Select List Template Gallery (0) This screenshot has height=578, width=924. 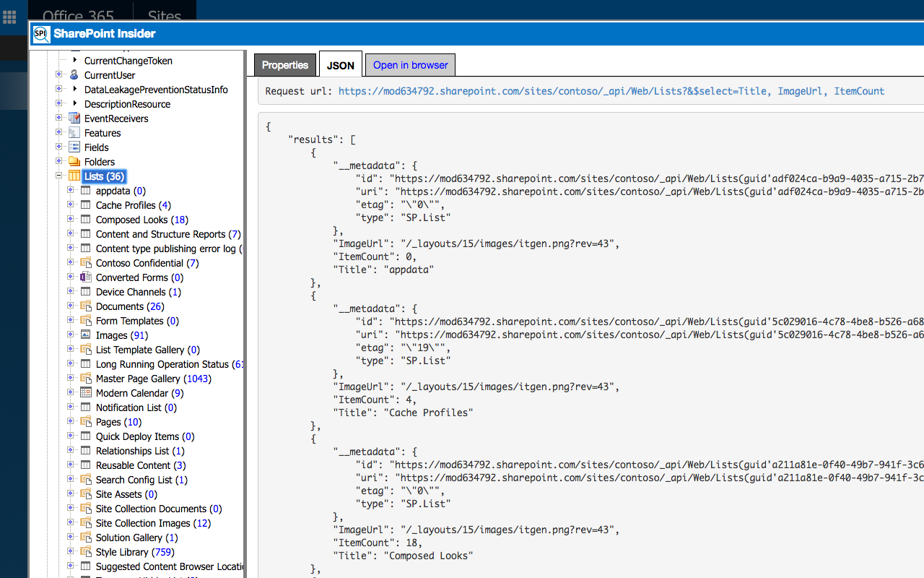click(148, 350)
